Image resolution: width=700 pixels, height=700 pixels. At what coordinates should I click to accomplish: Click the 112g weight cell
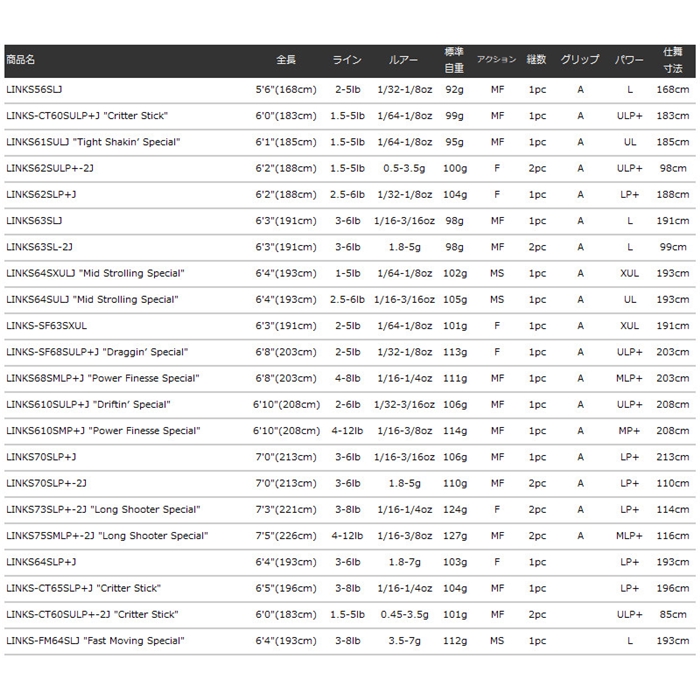(455, 641)
